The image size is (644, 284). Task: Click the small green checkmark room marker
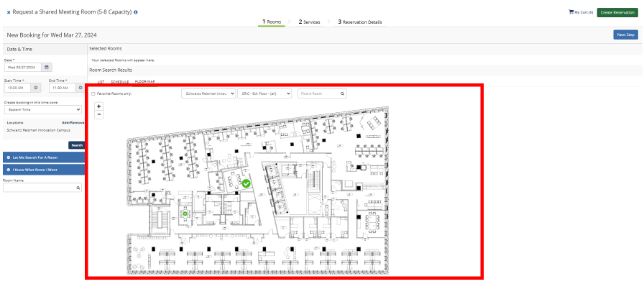pyautogui.click(x=185, y=214)
